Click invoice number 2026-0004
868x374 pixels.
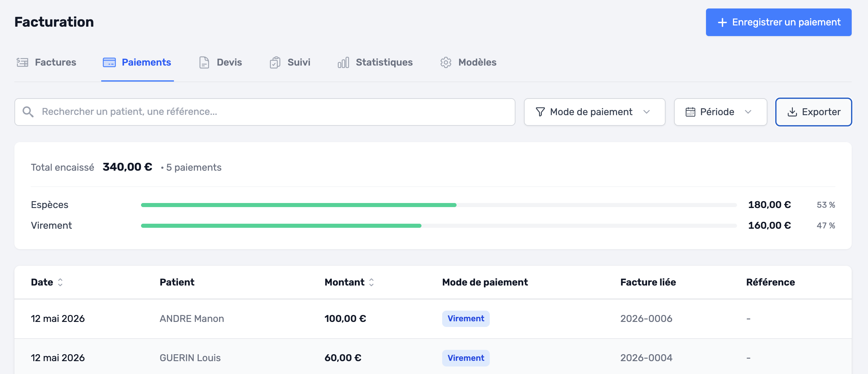click(x=646, y=358)
